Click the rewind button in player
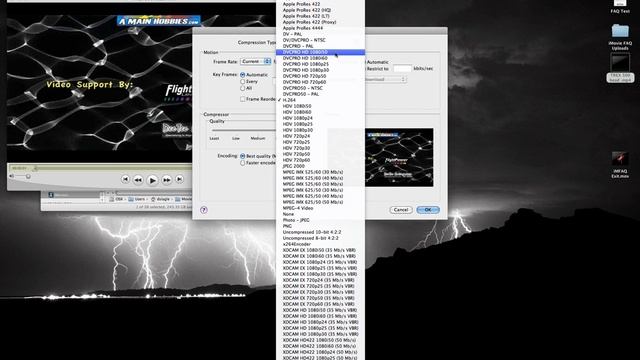Viewport: 640px width, 360px height. 138,180
